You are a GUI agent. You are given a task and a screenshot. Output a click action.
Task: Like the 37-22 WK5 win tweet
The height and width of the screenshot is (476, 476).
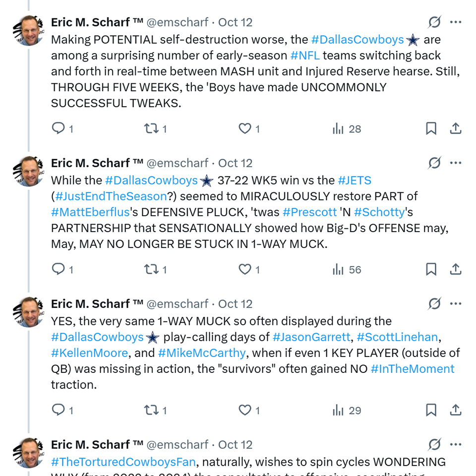coord(245,270)
